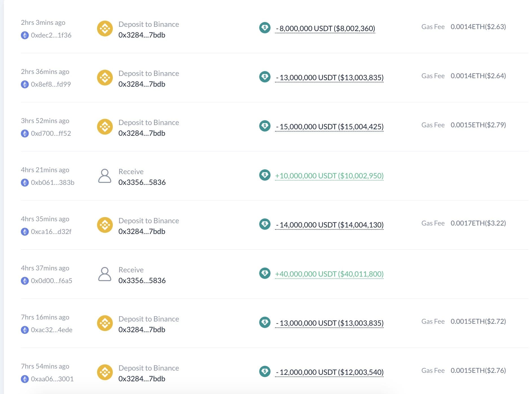Open transaction hash 0xdec2...1f36
The height and width of the screenshot is (394, 532).
[x=51, y=35]
